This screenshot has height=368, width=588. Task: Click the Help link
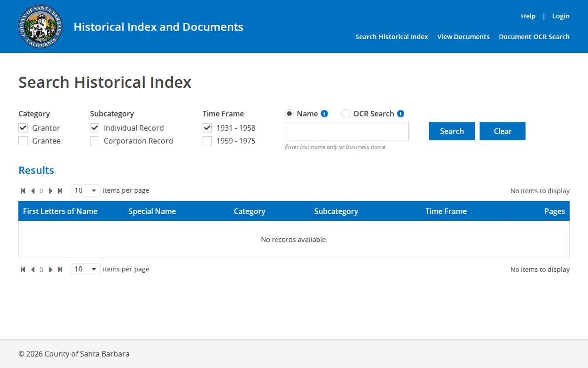tap(528, 16)
